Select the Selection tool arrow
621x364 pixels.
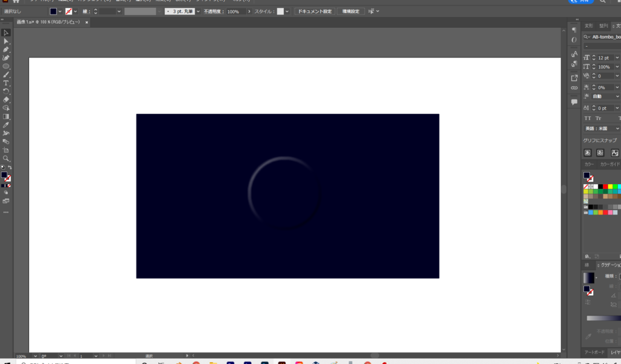pos(6,33)
